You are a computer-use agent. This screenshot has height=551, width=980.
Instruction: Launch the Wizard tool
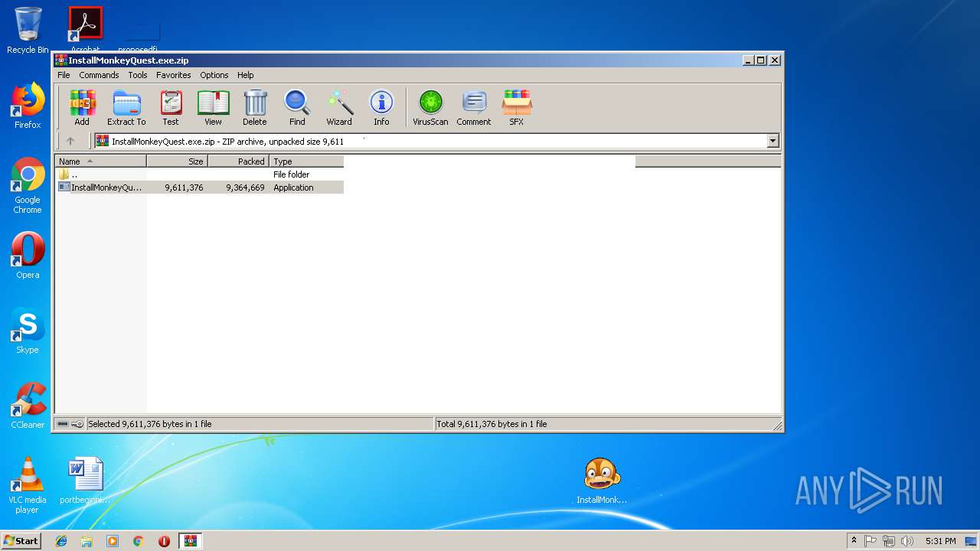tap(339, 108)
